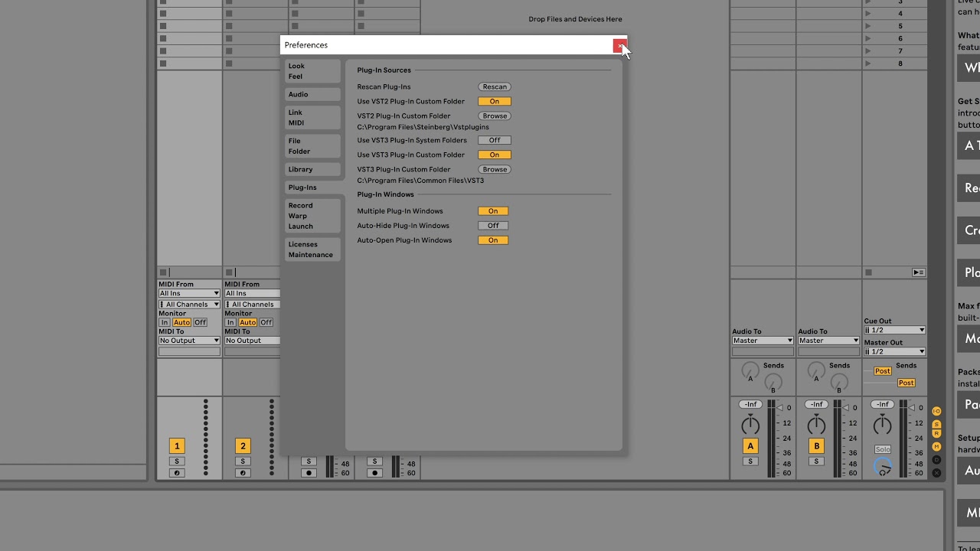980x551 pixels.
Task: Open MIDI From All Ins dropdown, track 1
Action: pos(189,293)
